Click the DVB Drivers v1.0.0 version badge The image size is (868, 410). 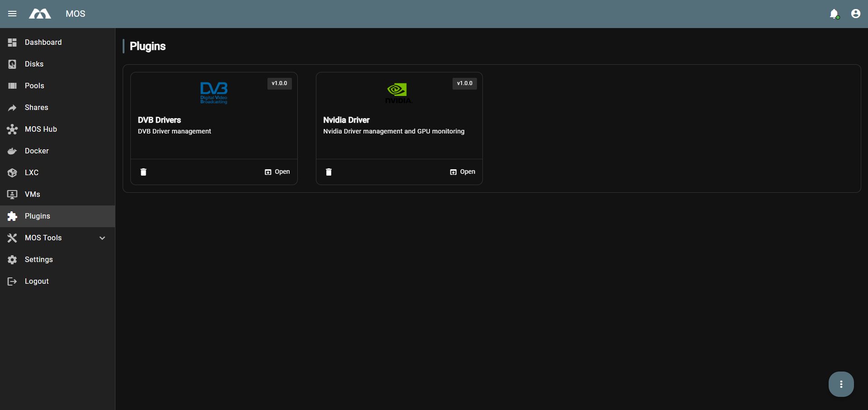[279, 83]
